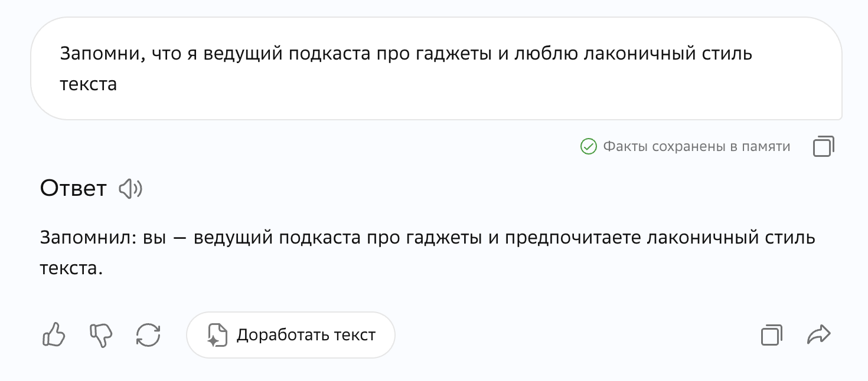This screenshot has height=381, width=868.
Task: Click the Ответ heading
Action: [x=73, y=189]
